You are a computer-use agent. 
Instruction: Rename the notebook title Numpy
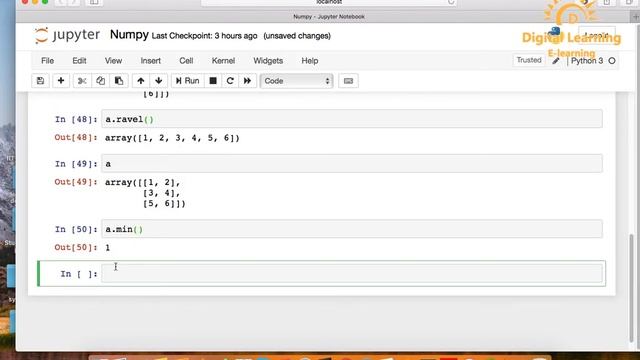click(129, 35)
